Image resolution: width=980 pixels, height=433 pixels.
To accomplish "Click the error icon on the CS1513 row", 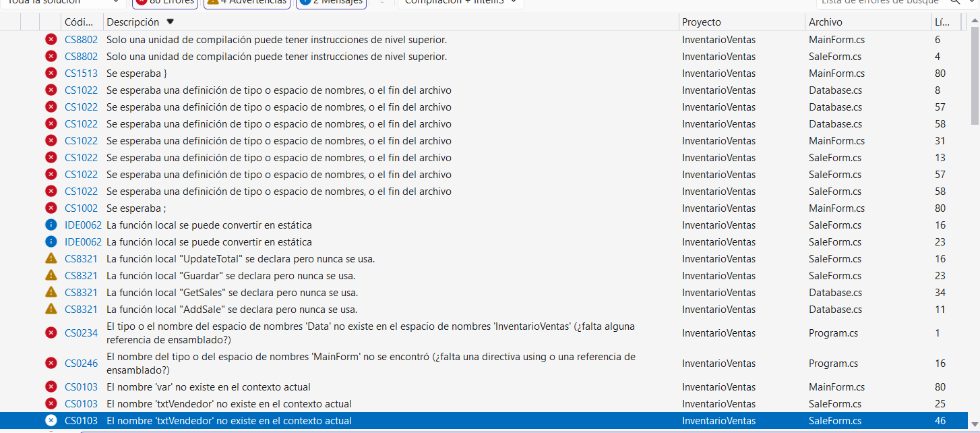I will pyautogui.click(x=51, y=74).
